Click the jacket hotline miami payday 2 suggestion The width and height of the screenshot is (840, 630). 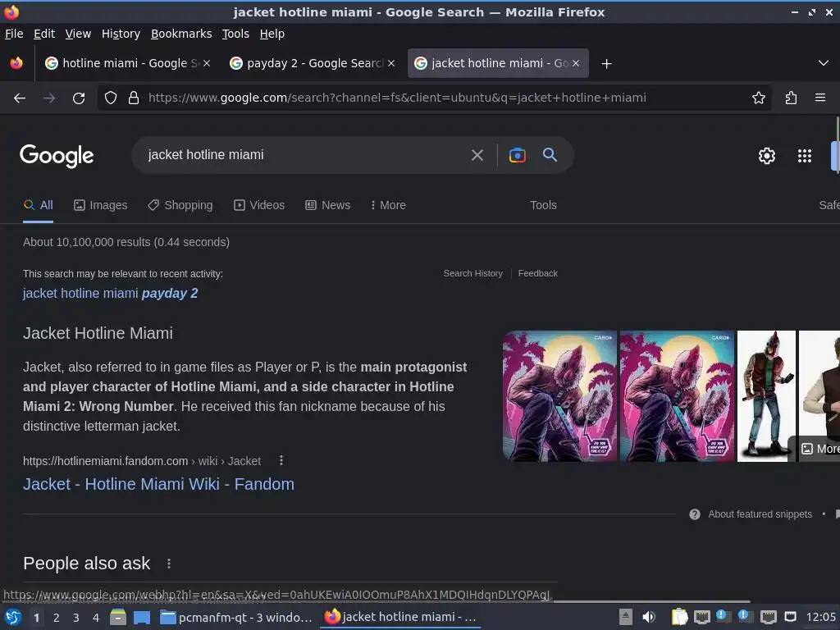tap(111, 294)
